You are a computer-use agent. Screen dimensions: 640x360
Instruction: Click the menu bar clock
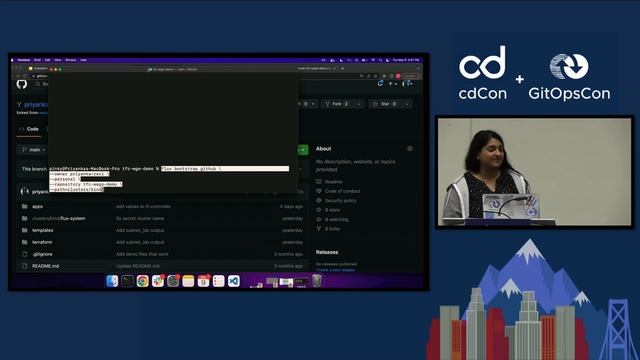[x=406, y=60]
